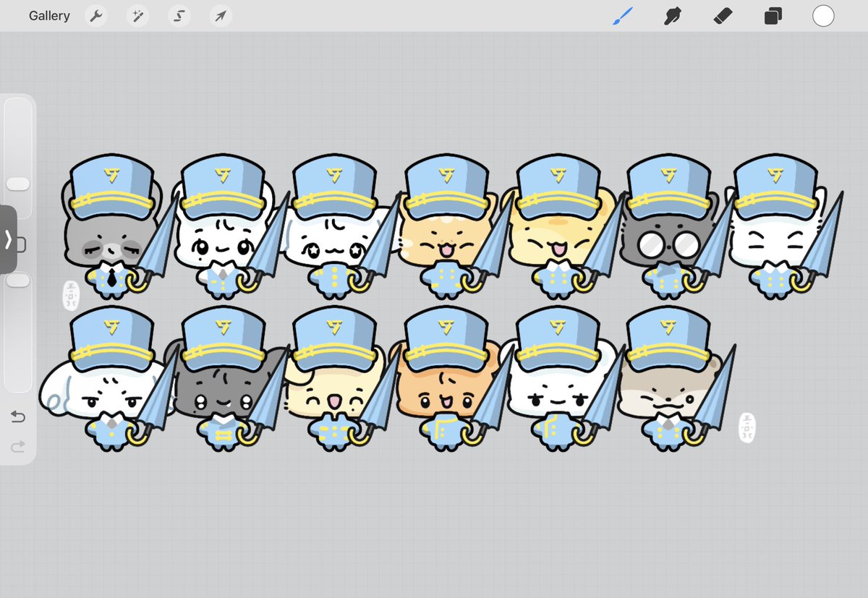The image size is (868, 598).
Task: Click the brush size slider handle
Action: (x=18, y=184)
